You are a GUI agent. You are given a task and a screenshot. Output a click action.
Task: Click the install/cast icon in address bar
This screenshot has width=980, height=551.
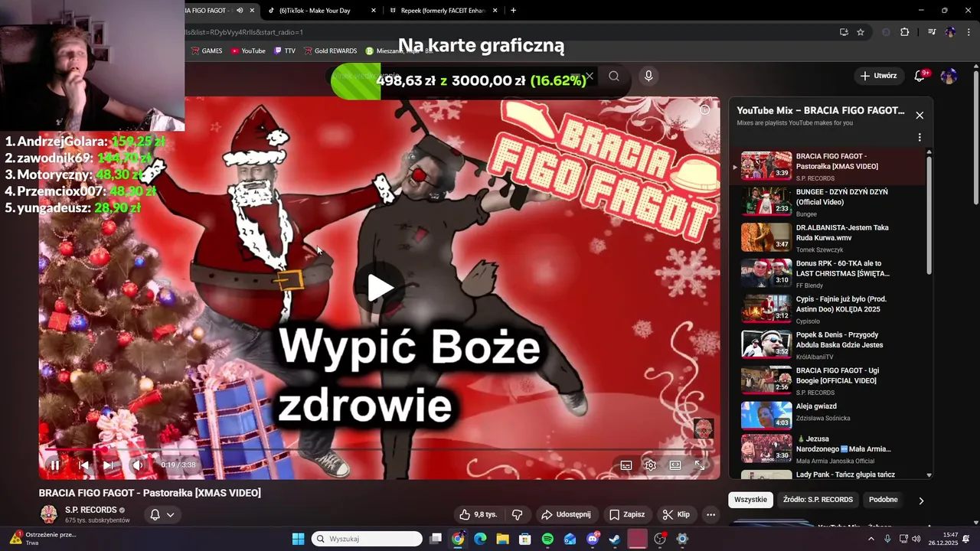(844, 32)
